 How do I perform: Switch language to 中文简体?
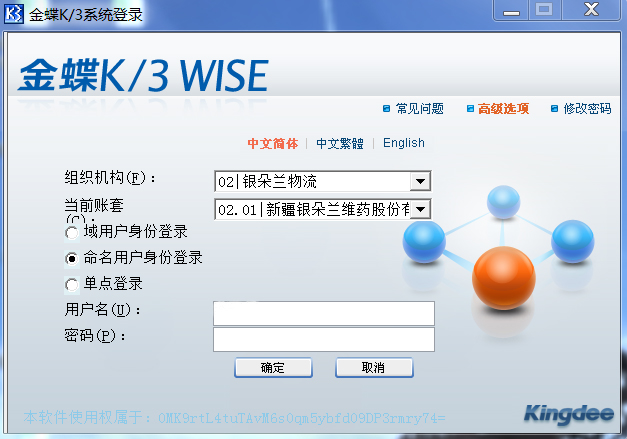[273, 143]
